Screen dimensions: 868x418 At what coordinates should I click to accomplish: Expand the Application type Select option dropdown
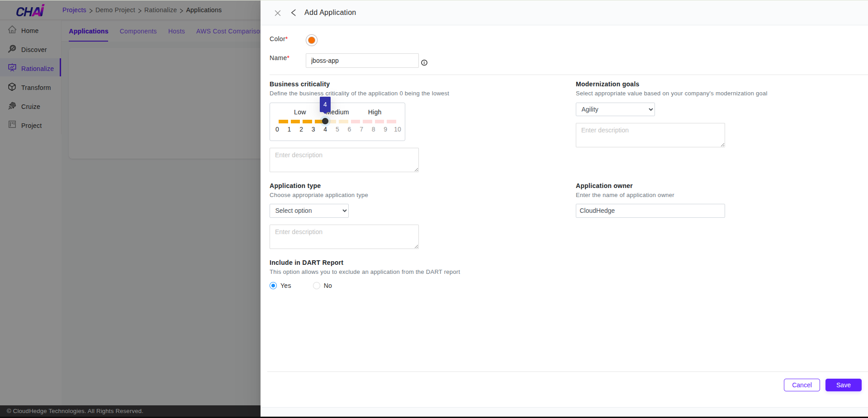pos(309,211)
